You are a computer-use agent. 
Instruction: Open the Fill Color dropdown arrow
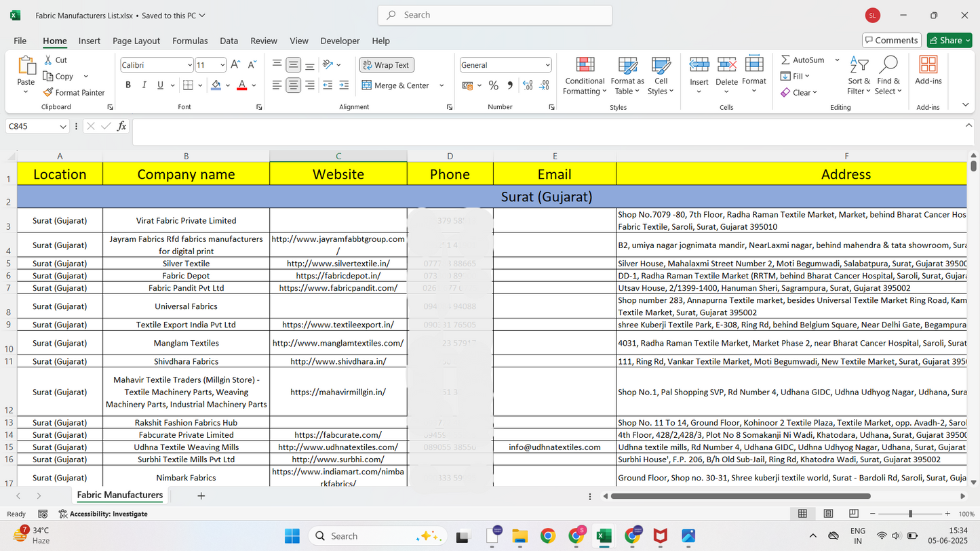pos(227,86)
